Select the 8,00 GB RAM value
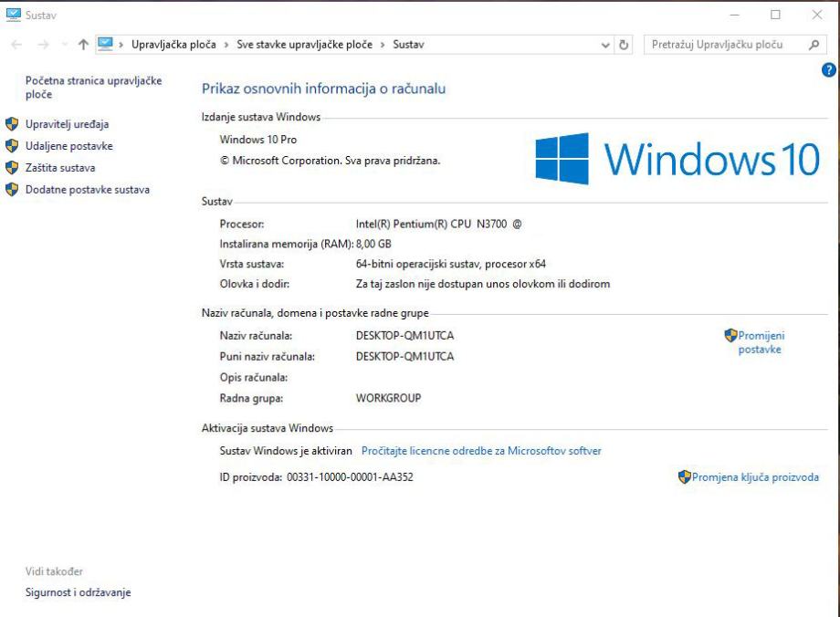 click(373, 244)
